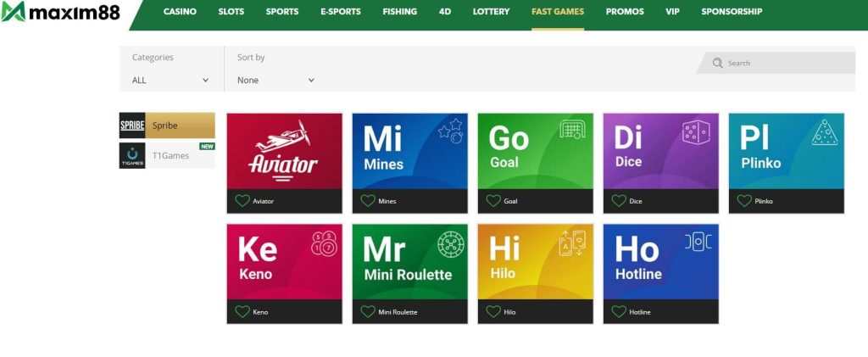Open the CASINO menu
Screen dimensions: 868x357
pyautogui.click(x=180, y=12)
